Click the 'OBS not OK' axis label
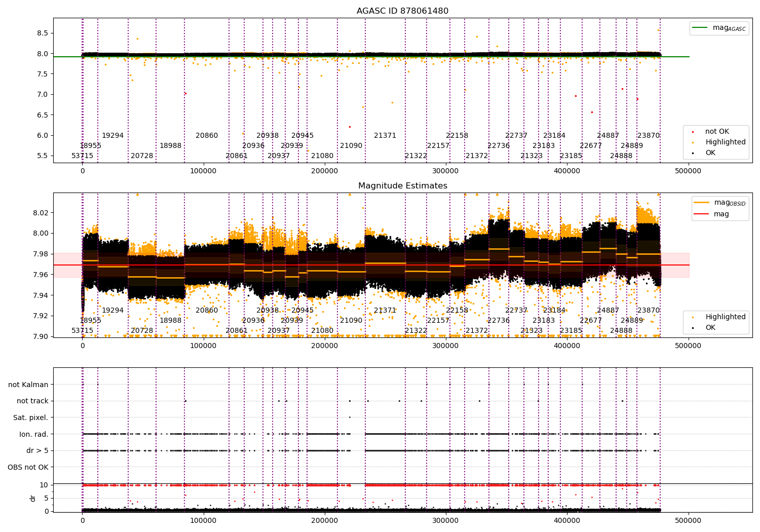 (28, 467)
